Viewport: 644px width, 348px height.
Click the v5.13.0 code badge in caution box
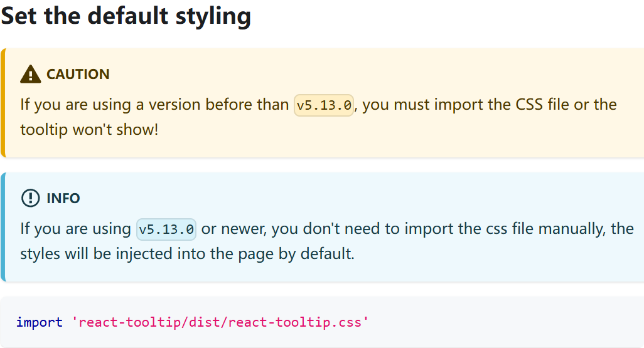[x=324, y=105]
